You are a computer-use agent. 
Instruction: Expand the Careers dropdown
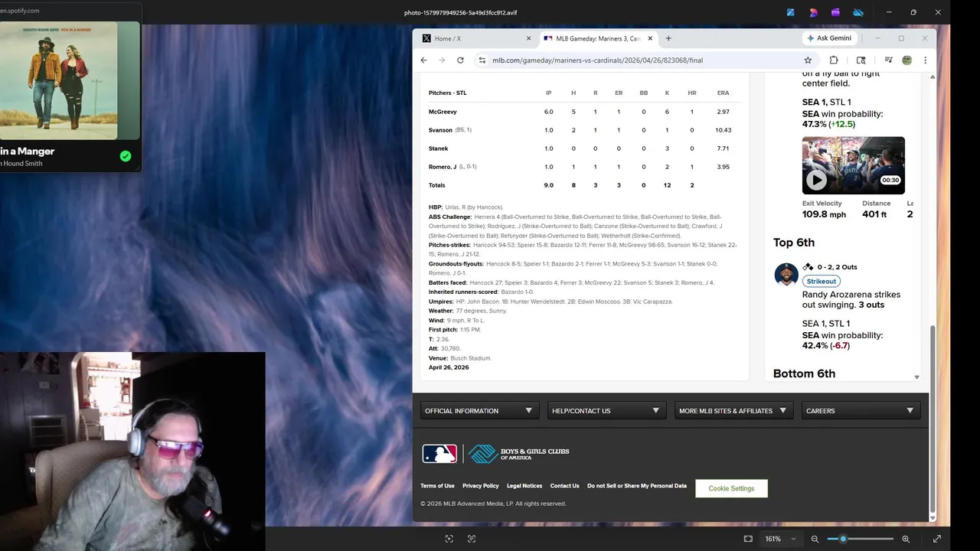tap(861, 411)
